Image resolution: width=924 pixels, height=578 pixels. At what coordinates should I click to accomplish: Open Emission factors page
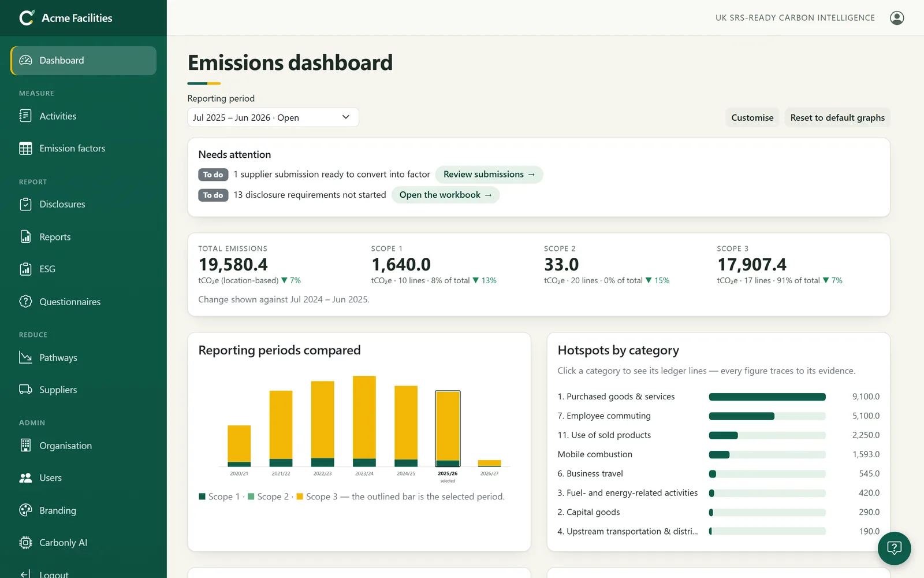tap(83, 149)
